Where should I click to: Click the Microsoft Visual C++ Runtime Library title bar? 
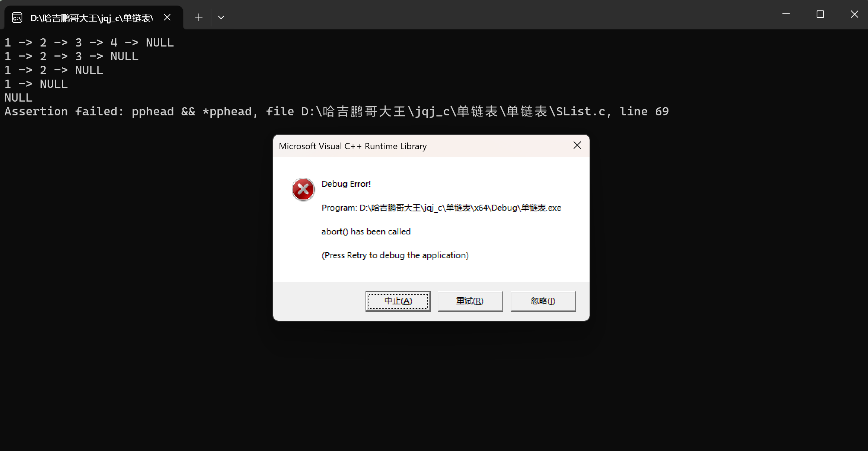click(421, 146)
